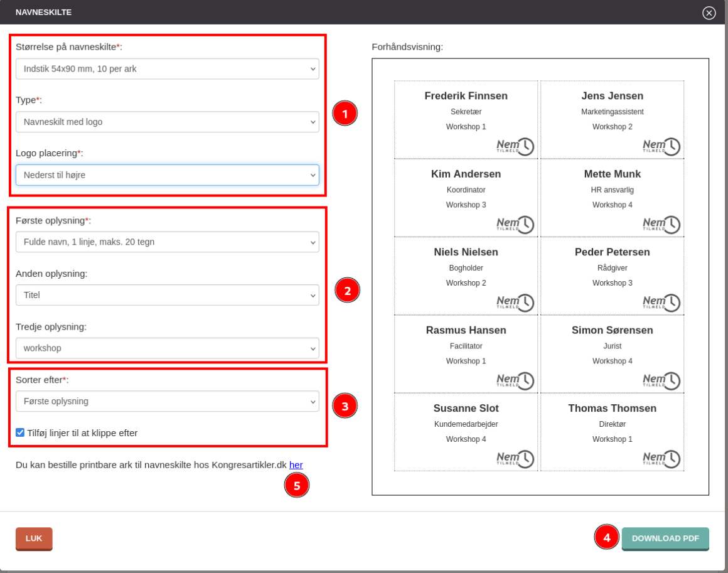Screen dimensions: 728x573
Task: Click the Nem Tilmeld logo on Jens Jensen's badge
Action: (x=661, y=146)
